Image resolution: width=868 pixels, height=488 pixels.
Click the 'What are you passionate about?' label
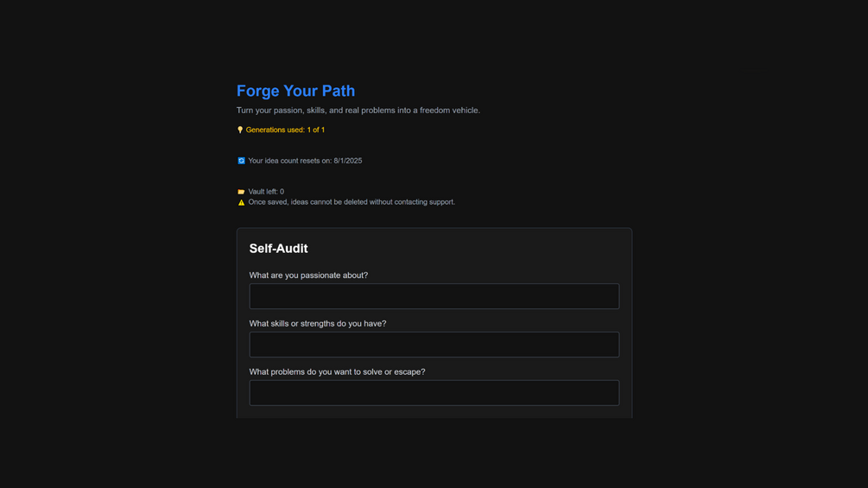pos(308,276)
